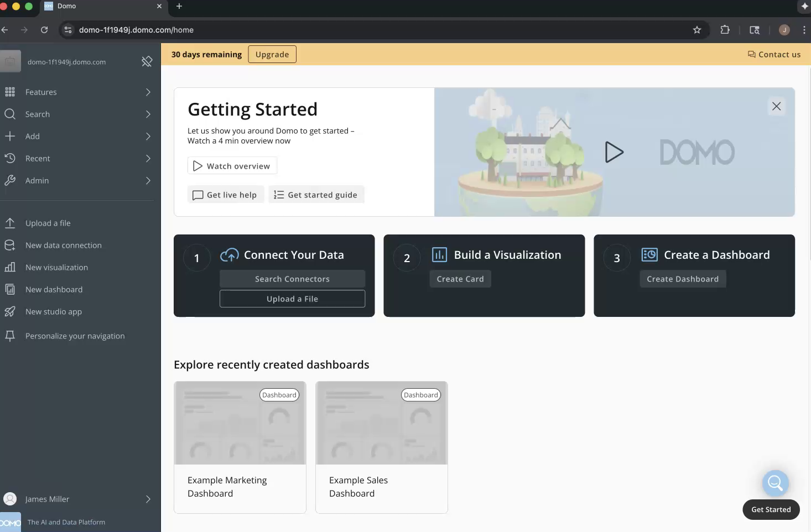Click the Chrome profile avatar
Screen dimensions: 811x532
pos(784,30)
